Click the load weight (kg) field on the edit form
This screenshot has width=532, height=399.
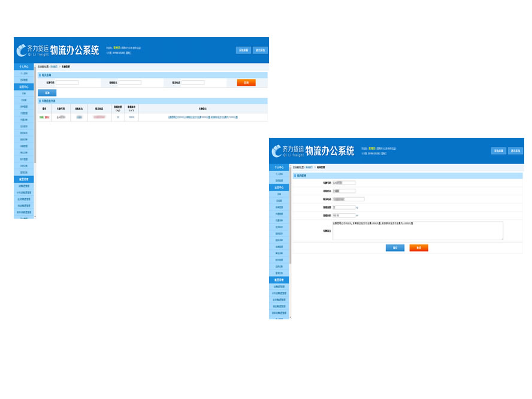344,207
